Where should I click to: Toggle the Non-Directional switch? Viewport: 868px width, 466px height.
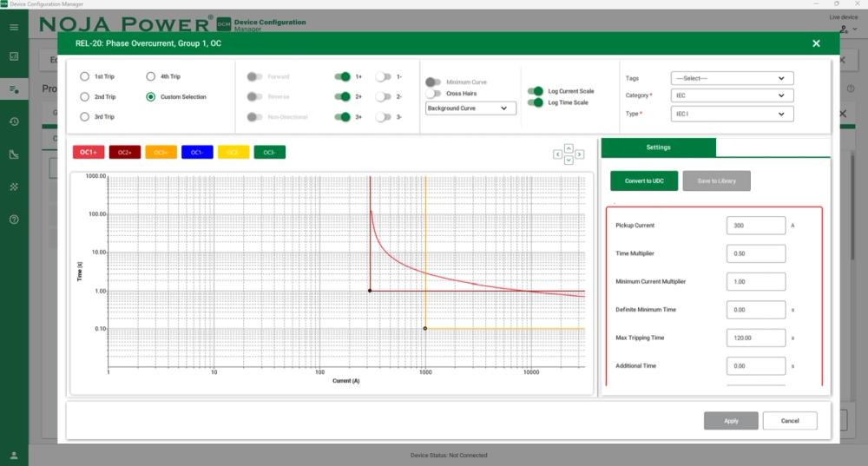pos(254,117)
